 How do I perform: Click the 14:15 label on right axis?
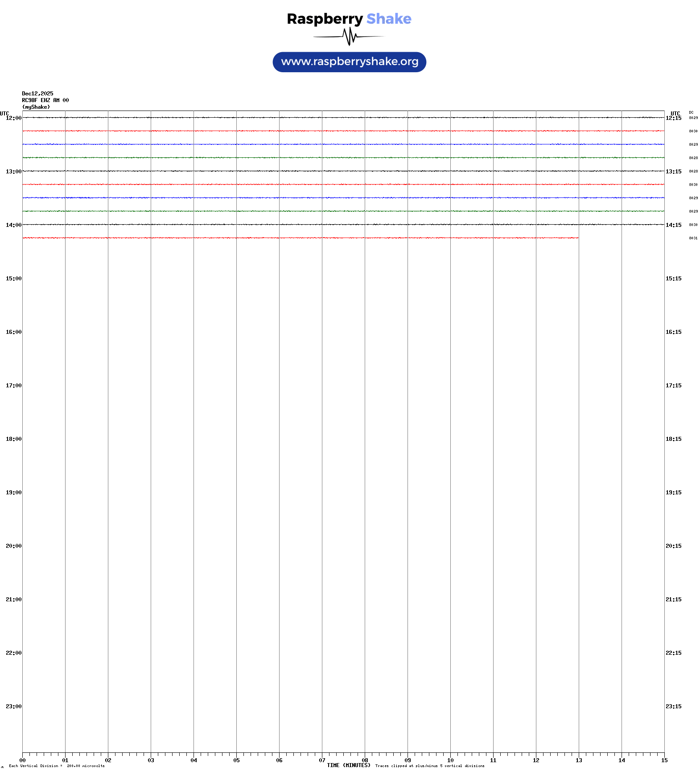673,225
